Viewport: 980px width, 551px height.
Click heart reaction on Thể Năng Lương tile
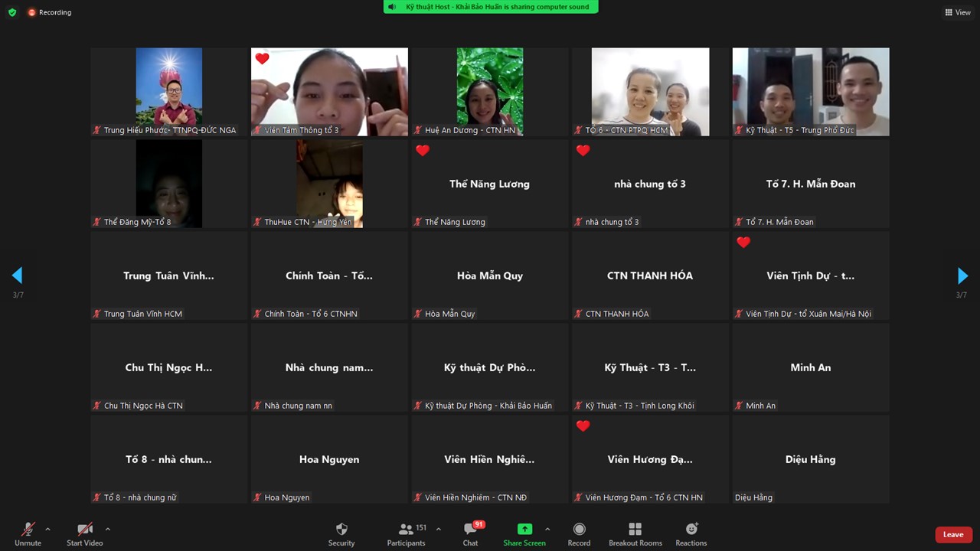tap(423, 151)
